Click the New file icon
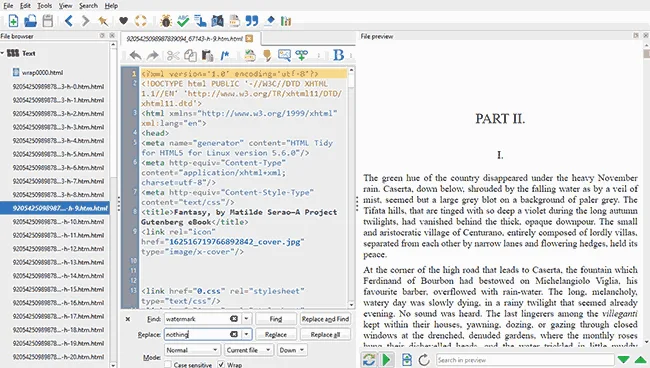The image size is (650, 368). pos(13,21)
